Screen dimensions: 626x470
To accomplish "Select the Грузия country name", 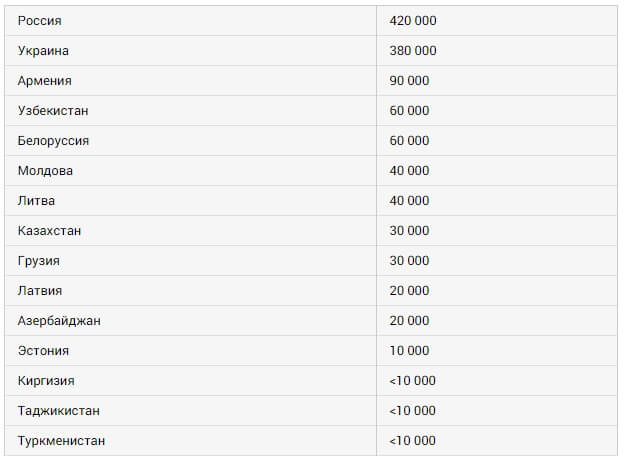I will tap(39, 261).
